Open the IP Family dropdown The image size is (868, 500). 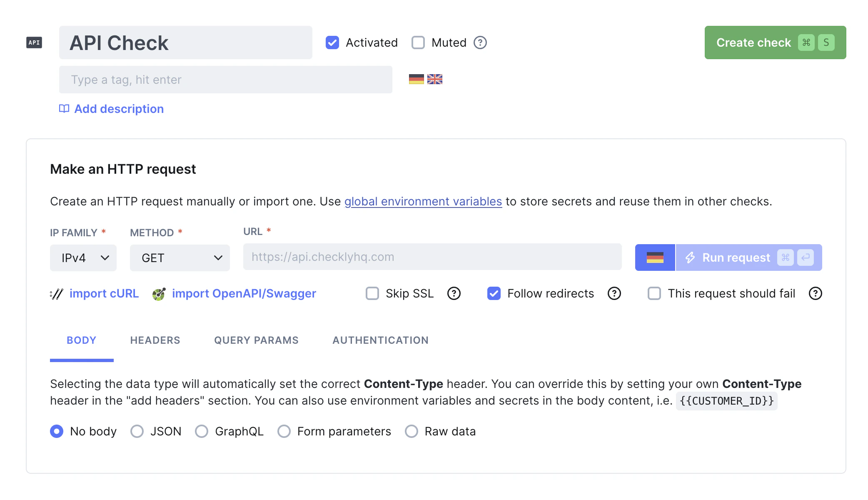pyautogui.click(x=83, y=257)
